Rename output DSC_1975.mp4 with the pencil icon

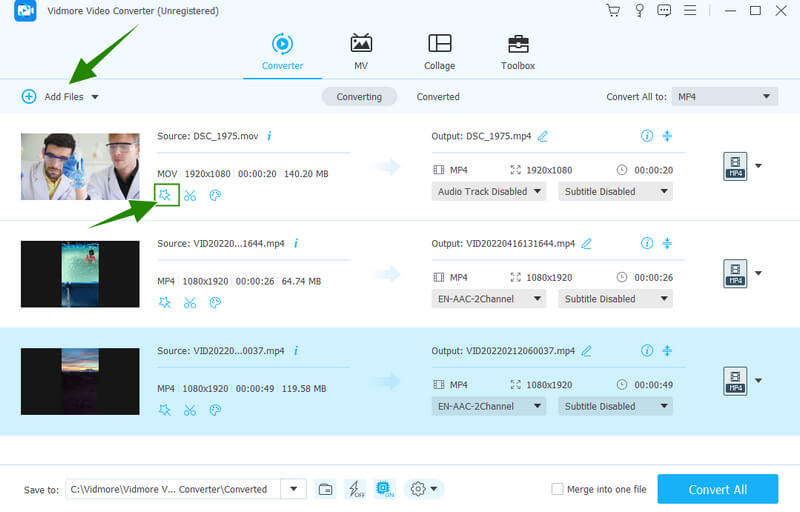(x=543, y=136)
